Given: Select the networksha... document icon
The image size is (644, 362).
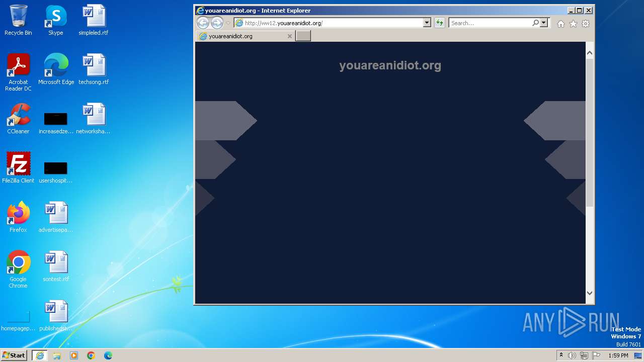Looking at the screenshot, I should coord(94,119).
